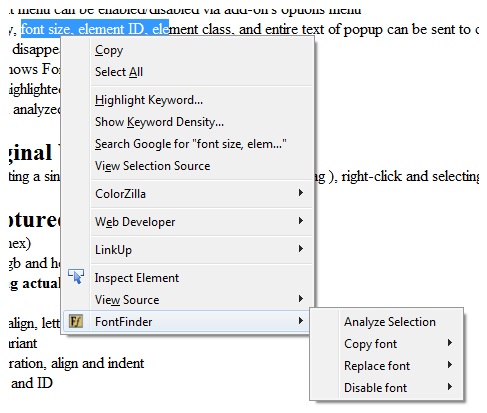
Task: Expand the Copy font arrow
Action: [x=450, y=343]
